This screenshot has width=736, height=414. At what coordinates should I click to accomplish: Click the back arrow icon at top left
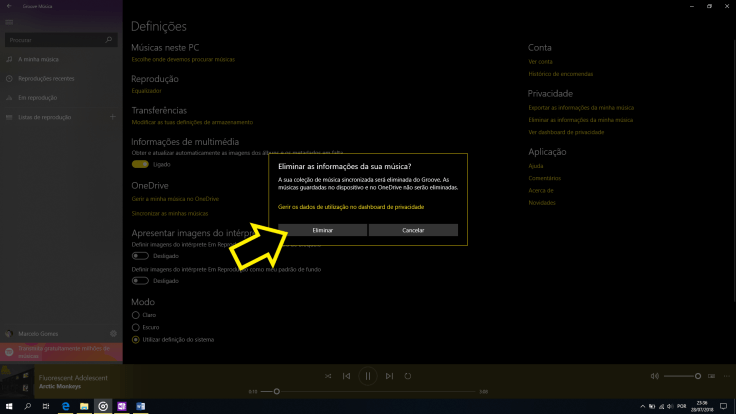click(x=8, y=6)
